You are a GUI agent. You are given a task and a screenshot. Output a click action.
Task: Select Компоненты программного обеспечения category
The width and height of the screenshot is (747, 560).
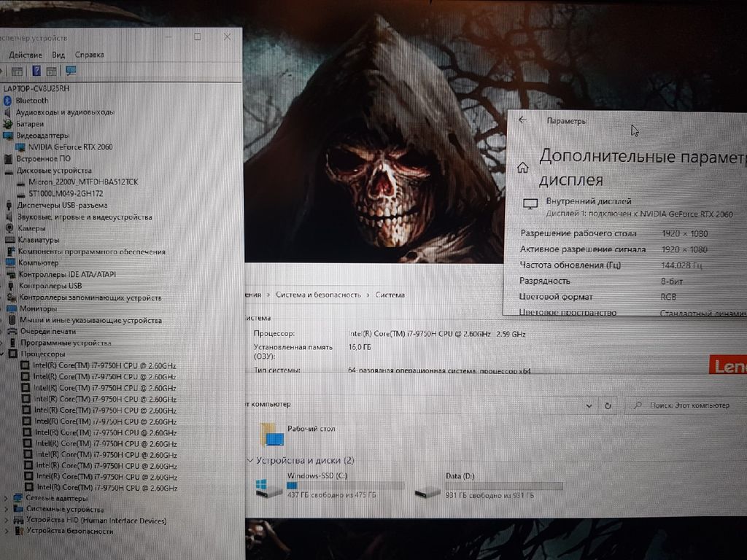click(92, 252)
